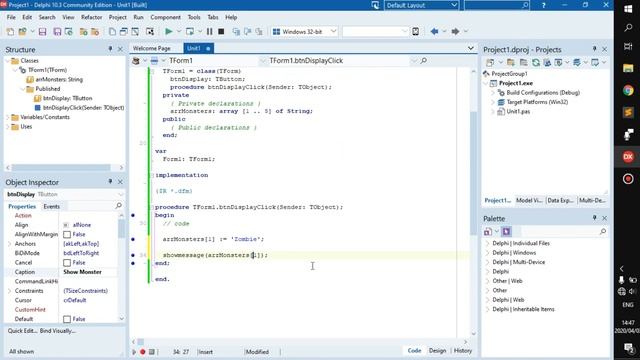Click the Trace Into debug icon
This screenshot has width=640, height=360.
(x=236, y=31)
